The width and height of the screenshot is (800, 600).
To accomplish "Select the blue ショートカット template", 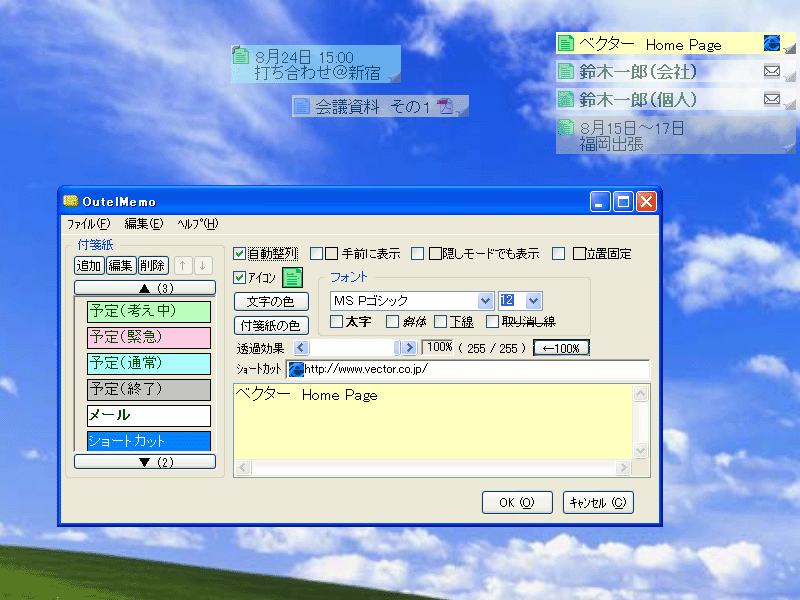I will tap(149, 441).
